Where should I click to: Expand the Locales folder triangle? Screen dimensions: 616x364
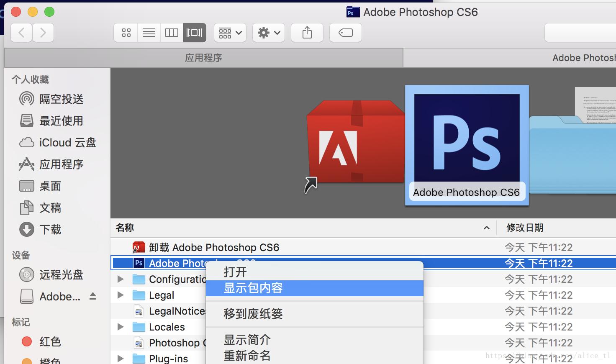(x=121, y=327)
